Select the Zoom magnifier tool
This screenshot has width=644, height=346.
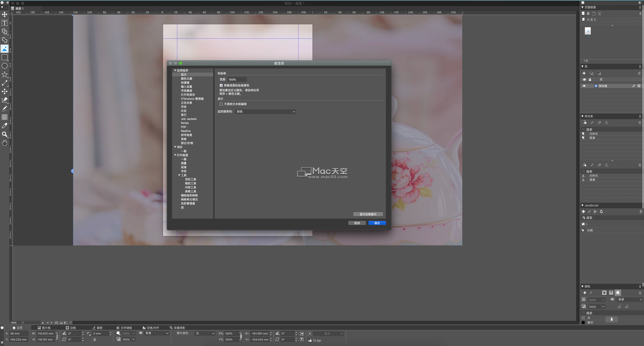(5, 134)
